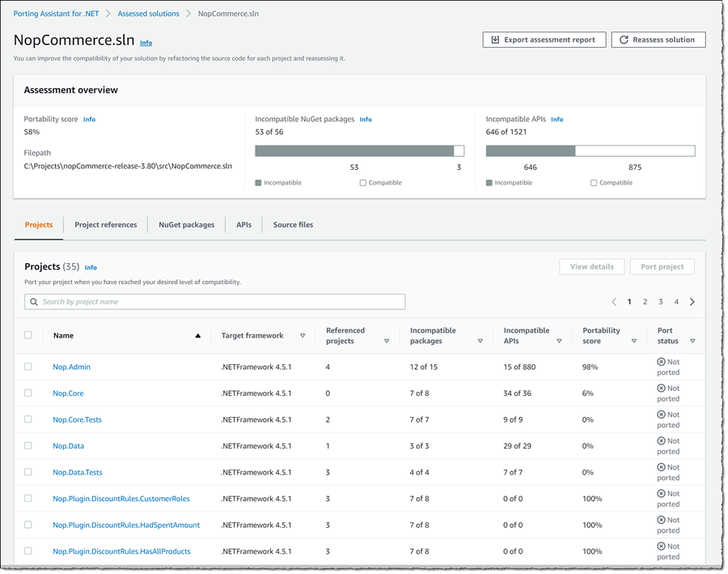Sort by Referenced projects column arrow

[387, 341]
